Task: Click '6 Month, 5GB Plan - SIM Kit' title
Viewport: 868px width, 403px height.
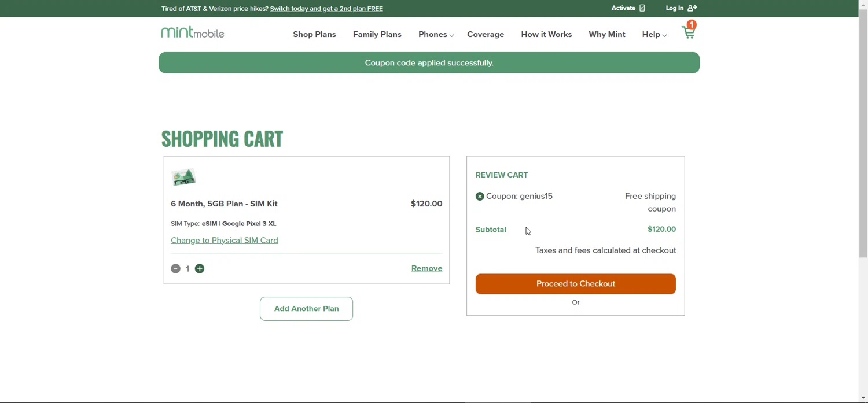Action: [224, 204]
